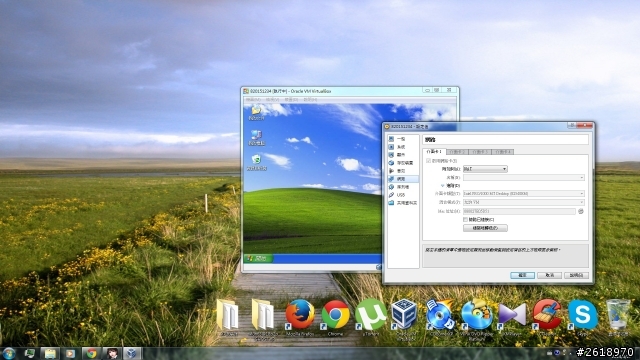Image resolution: width=640 pixels, height=360 pixels.
Task: Click the MAC Address text field
Action: pyautogui.click(x=519, y=211)
